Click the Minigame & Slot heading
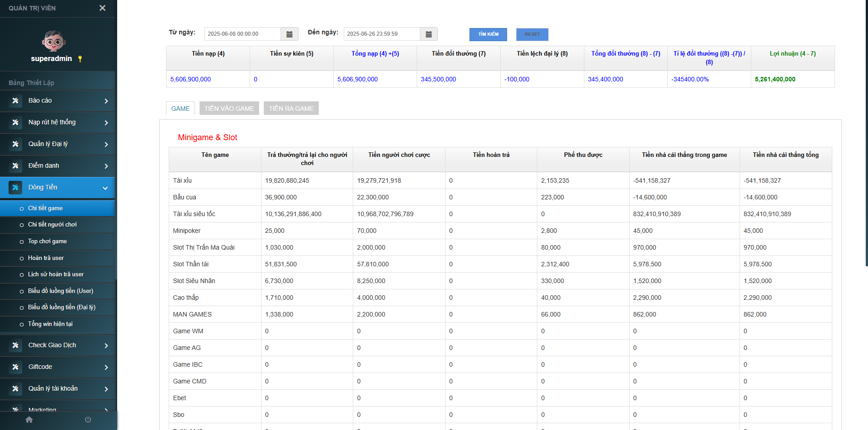868x430 pixels. pos(208,137)
